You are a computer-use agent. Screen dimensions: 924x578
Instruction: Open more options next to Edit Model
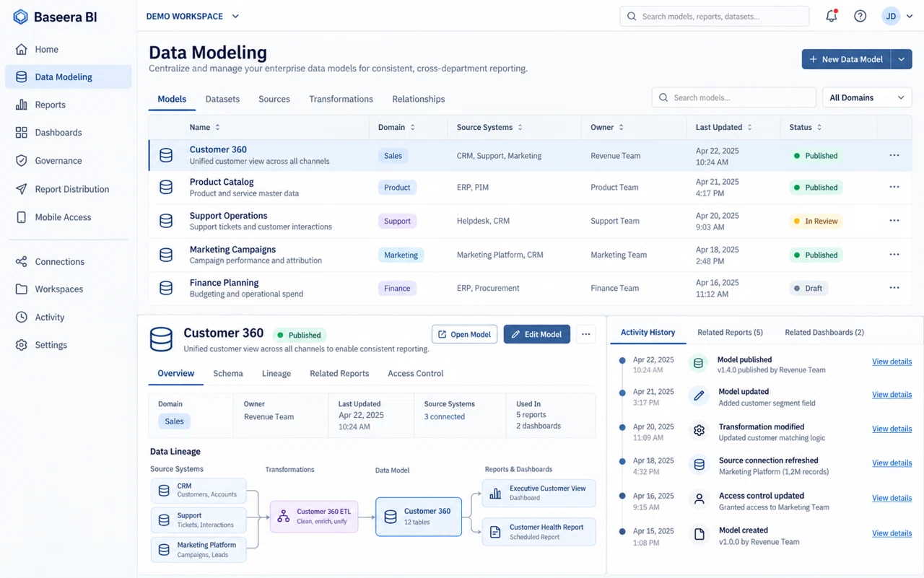click(585, 334)
